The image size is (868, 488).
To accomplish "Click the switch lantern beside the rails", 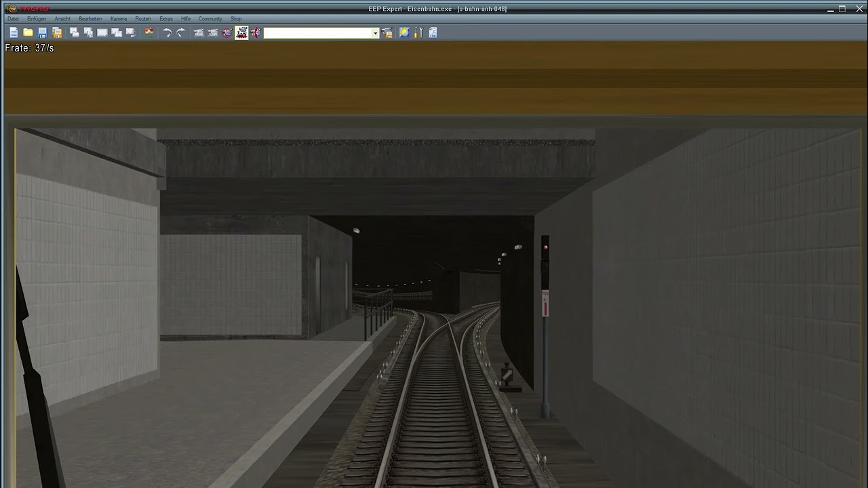I will tap(507, 375).
